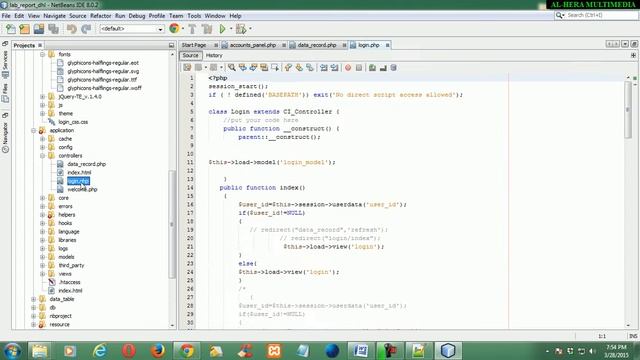The height and width of the screenshot is (360, 640).
Task: Select the History view button
Action: 214,56
